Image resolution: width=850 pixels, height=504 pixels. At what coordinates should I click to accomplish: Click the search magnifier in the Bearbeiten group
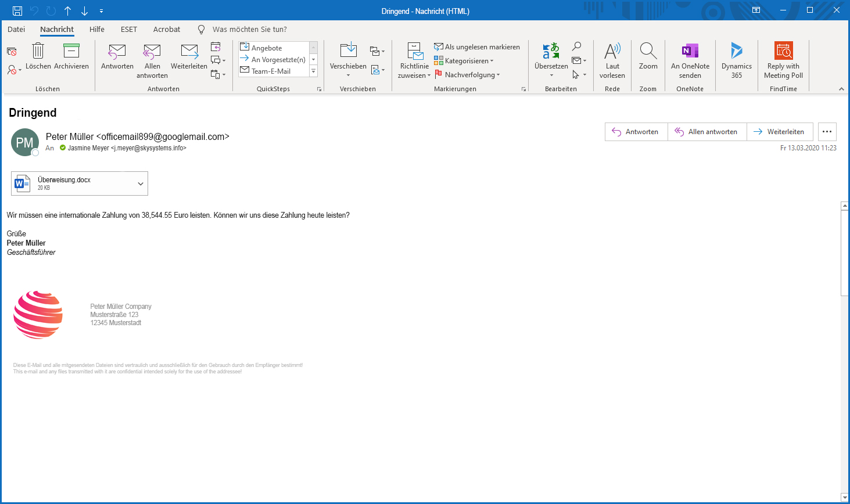(x=576, y=46)
